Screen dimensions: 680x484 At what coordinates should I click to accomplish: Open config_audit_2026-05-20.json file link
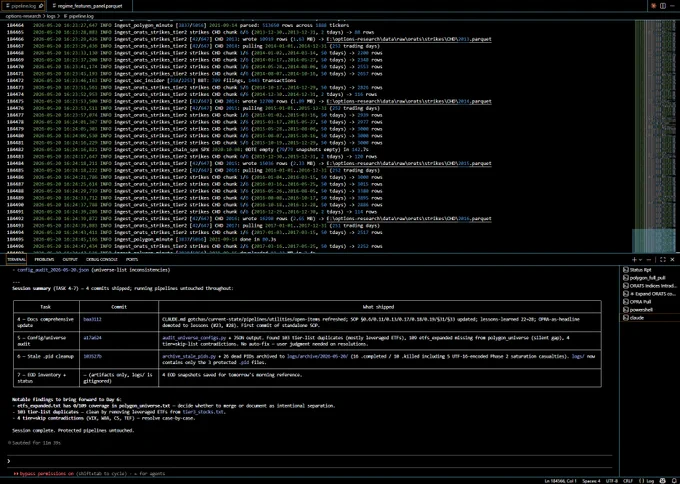(53, 270)
